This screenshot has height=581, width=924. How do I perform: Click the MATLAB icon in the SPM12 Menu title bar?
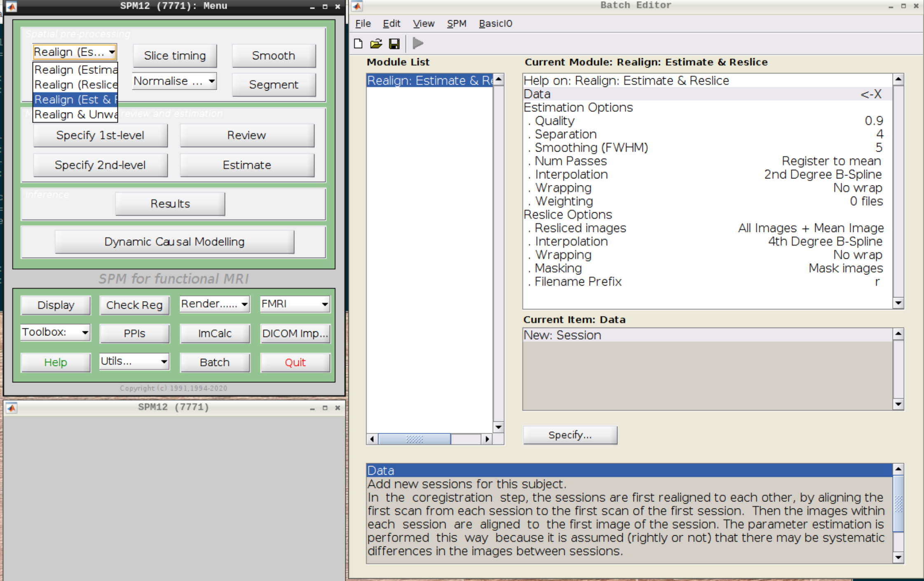[x=11, y=6]
